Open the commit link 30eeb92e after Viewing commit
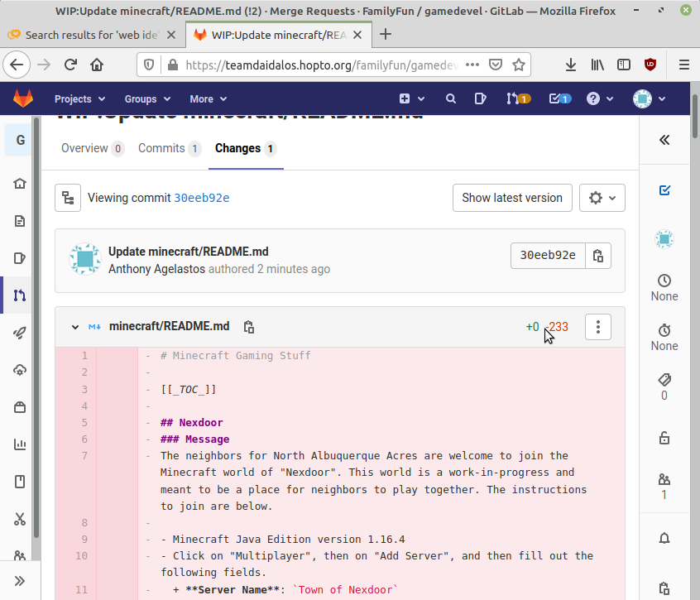Viewport: 700px width, 600px height. pyautogui.click(x=201, y=198)
